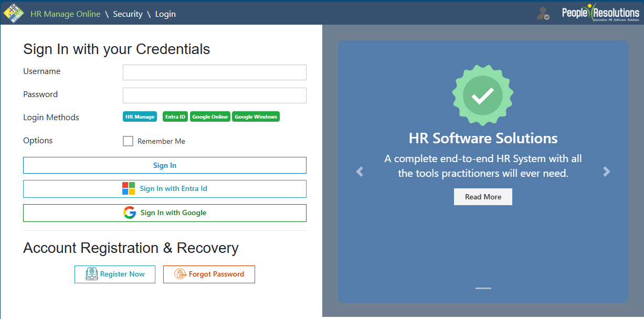This screenshot has width=644, height=319.
Task: Tick the Remember Me checkbox
Action: point(128,141)
